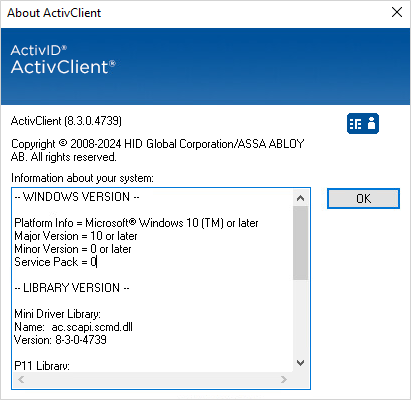Click the Service Pack = 0 line
The height and width of the screenshot is (400, 411).
pos(55,262)
